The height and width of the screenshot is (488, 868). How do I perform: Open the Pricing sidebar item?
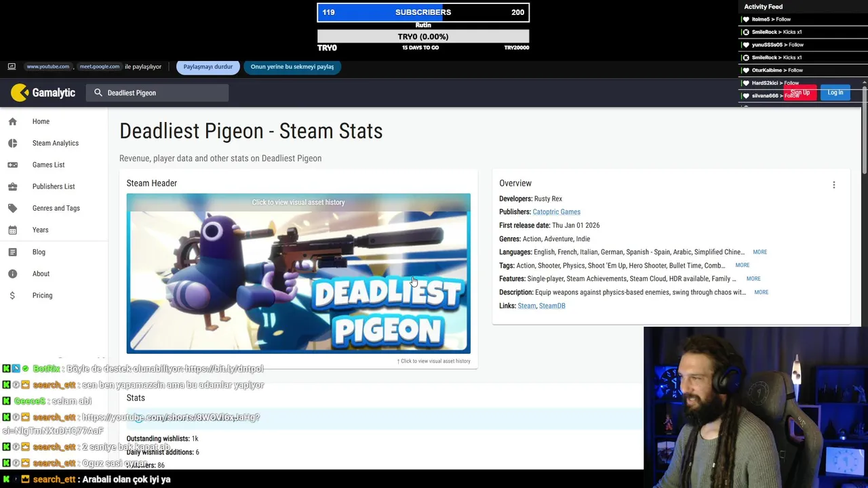[42, 296]
